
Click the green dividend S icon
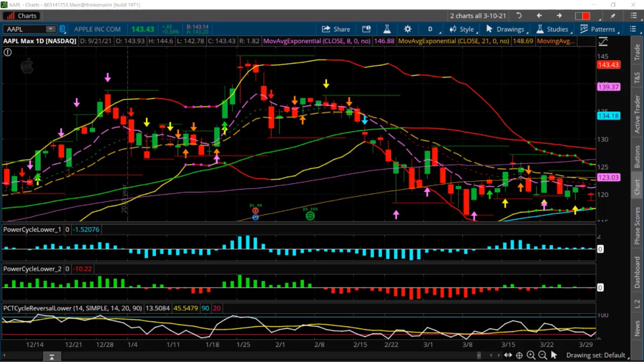point(310,216)
